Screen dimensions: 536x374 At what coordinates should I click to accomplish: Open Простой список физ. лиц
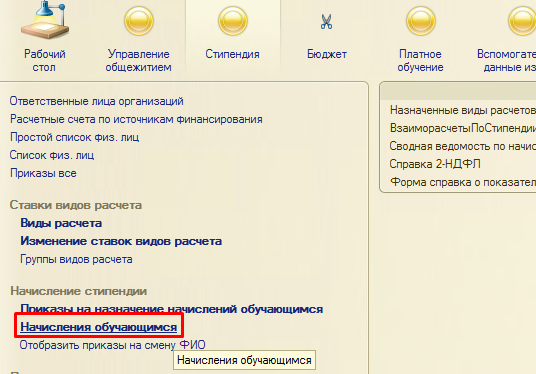pos(75,137)
